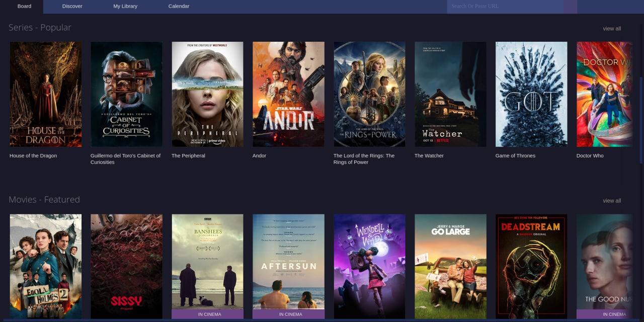
Task: Open the Enola Holmes 2 movie poster
Action: click(45, 267)
